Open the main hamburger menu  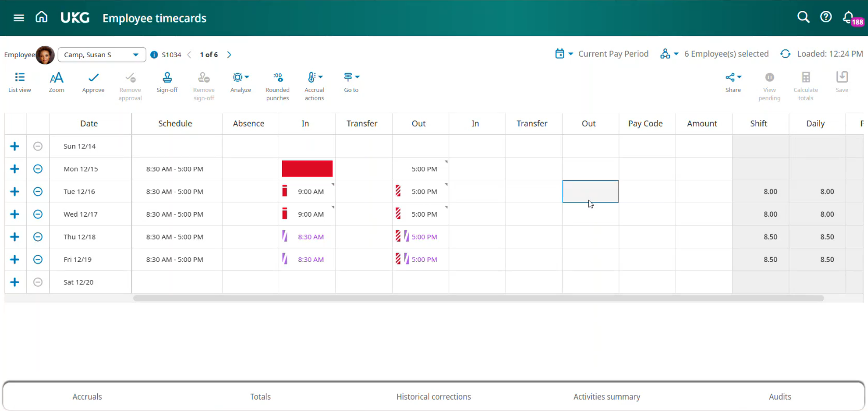pyautogui.click(x=19, y=18)
